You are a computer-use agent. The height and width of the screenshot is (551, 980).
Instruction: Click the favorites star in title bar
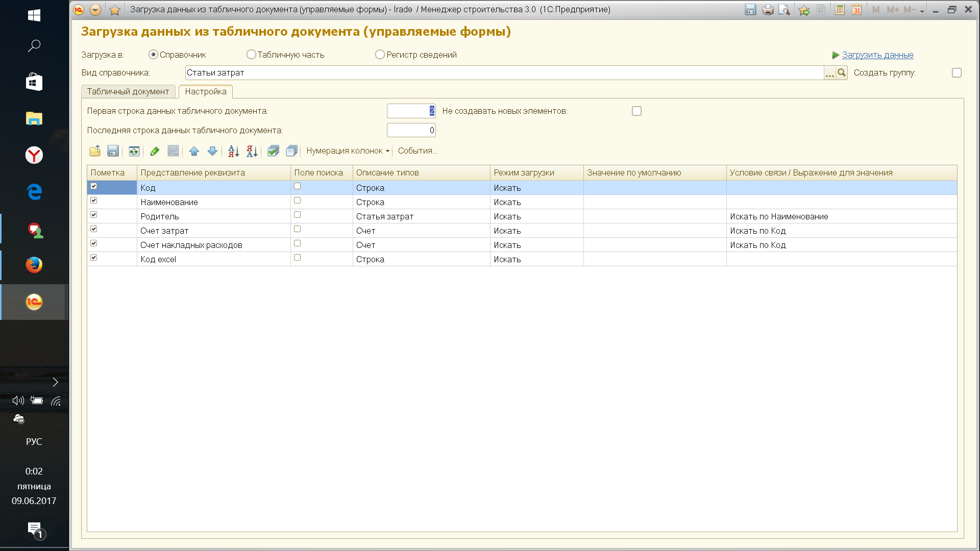point(115,10)
